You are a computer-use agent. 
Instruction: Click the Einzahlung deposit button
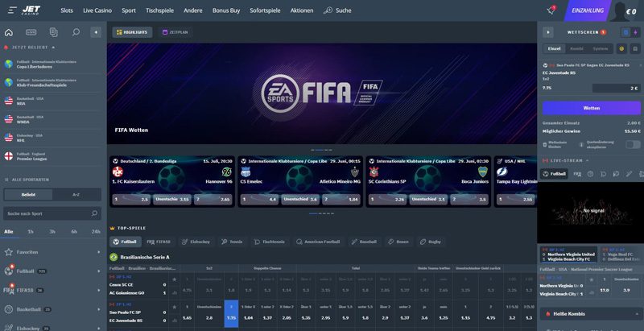coord(588,10)
